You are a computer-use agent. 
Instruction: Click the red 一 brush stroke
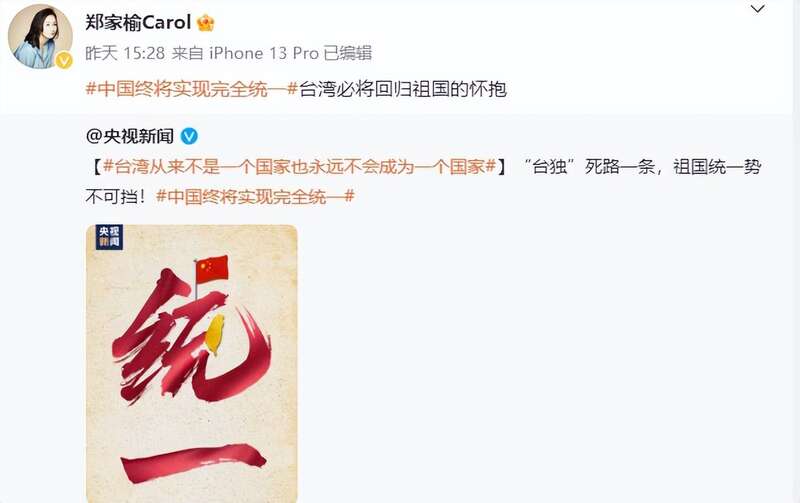(x=193, y=462)
